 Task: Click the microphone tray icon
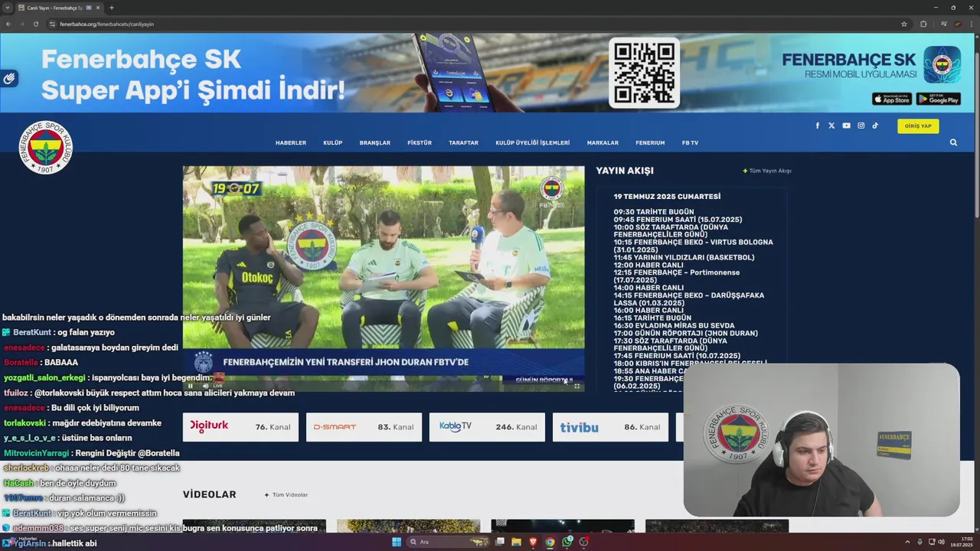pos(920,542)
